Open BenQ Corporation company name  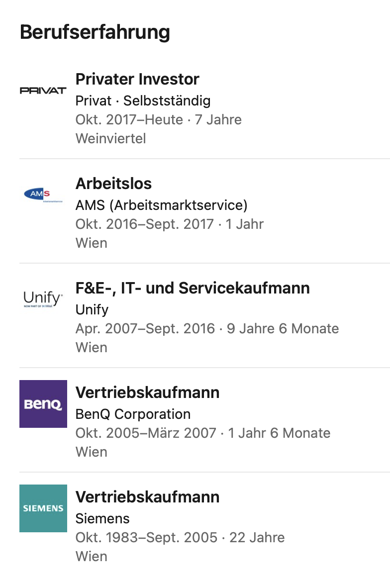133,414
